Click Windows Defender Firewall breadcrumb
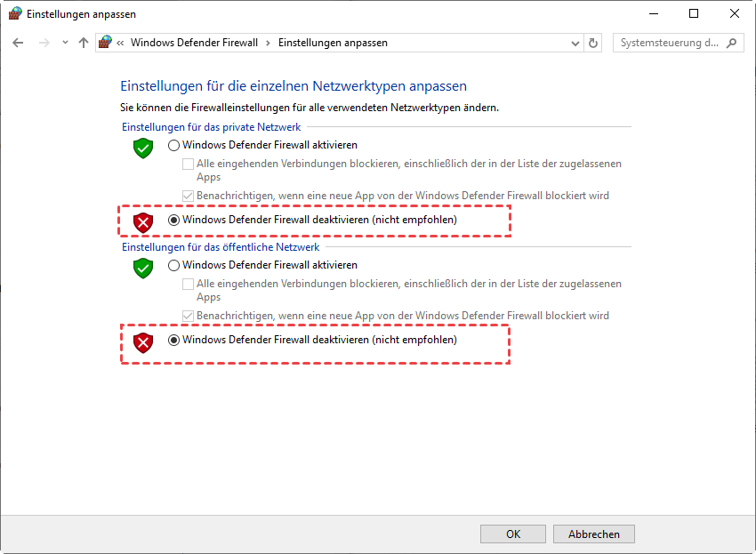The height and width of the screenshot is (554, 756). coord(194,43)
